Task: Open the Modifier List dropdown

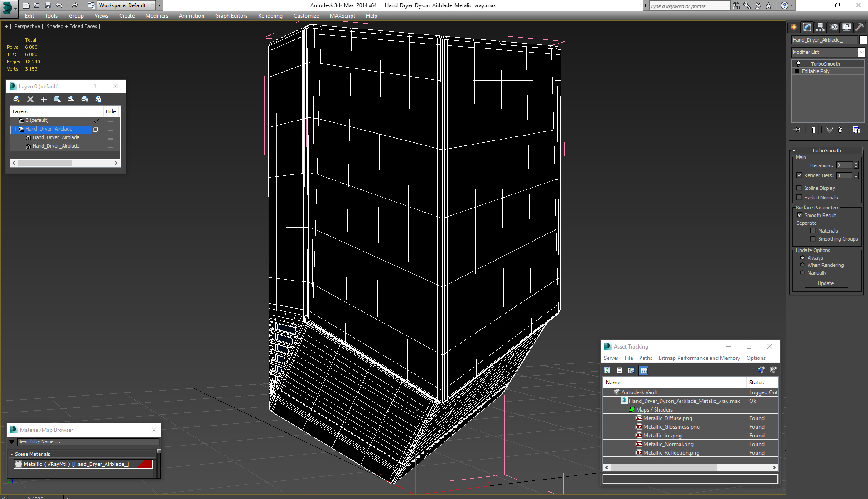Action: (861, 52)
